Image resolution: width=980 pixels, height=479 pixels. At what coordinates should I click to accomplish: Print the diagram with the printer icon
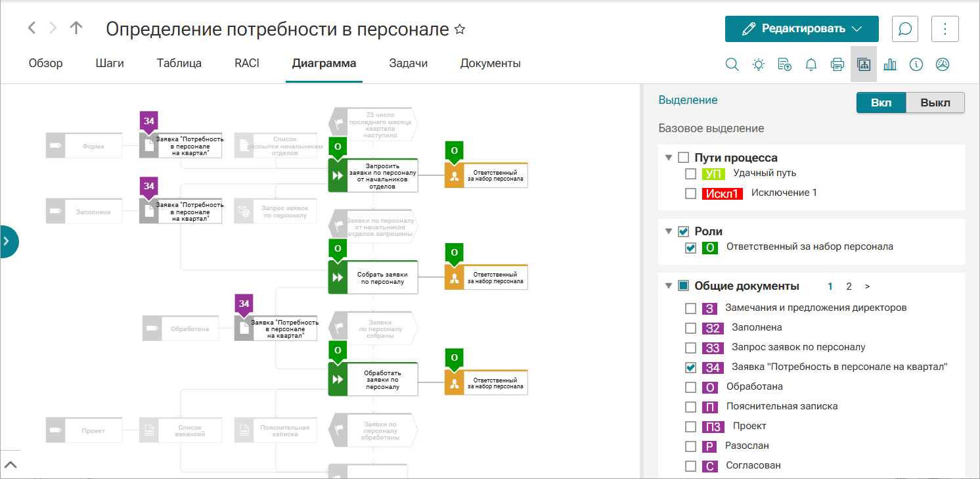pyautogui.click(x=837, y=64)
